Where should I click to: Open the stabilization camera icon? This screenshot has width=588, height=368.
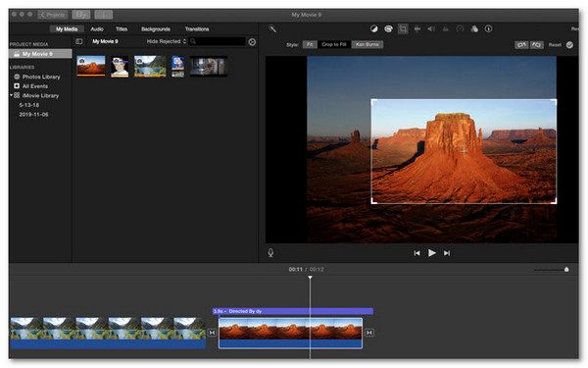pyautogui.click(x=417, y=28)
